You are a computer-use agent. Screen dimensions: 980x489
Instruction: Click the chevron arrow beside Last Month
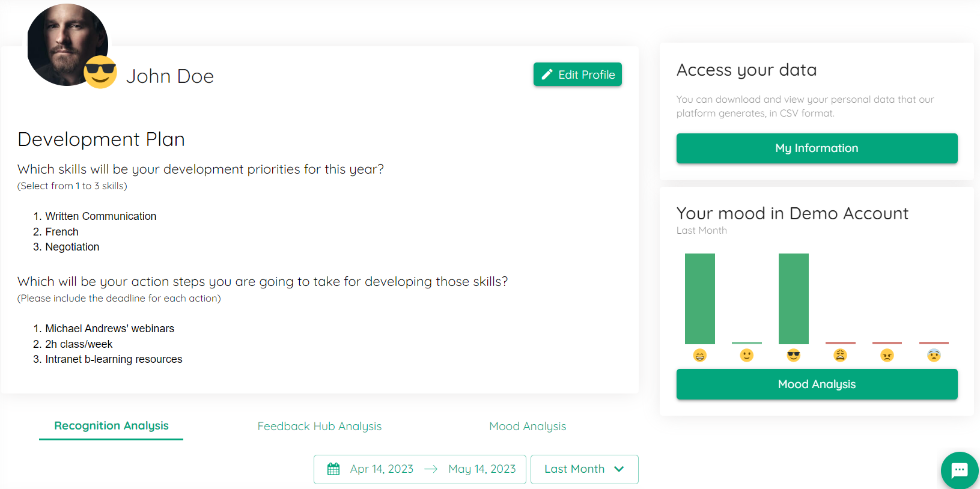point(619,469)
